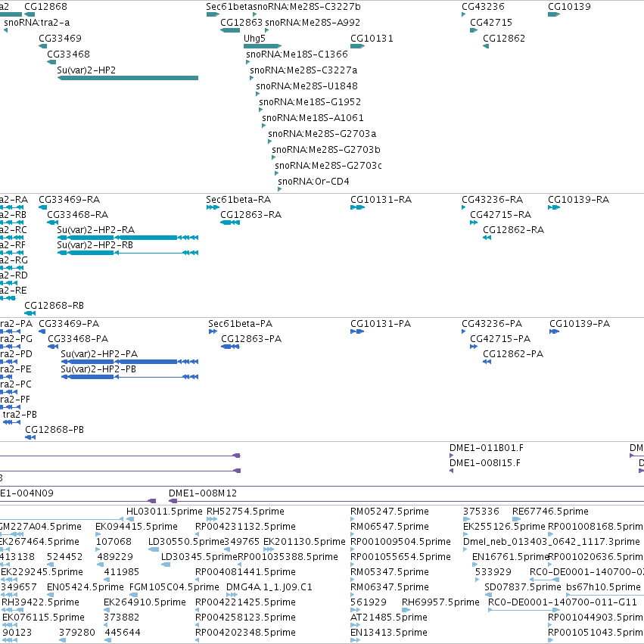Click snoRNA:Me28S-G2703a label
Viewport: 644px width, 644px height.
point(322,134)
